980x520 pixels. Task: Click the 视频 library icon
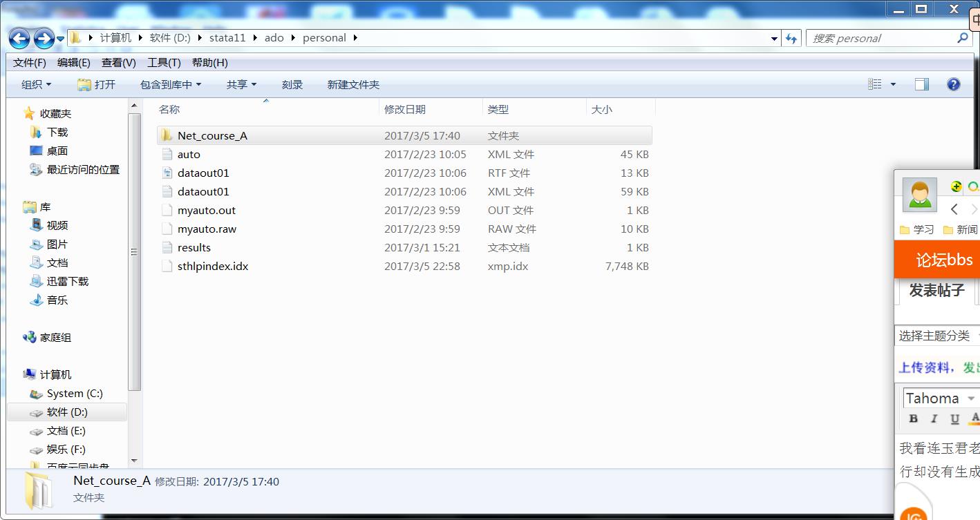click(36, 225)
